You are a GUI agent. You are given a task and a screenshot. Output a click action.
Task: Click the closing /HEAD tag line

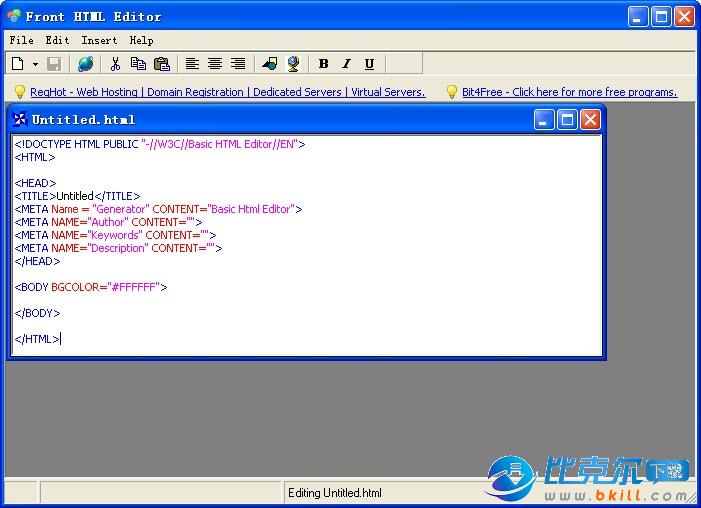[x=37, y=261]
